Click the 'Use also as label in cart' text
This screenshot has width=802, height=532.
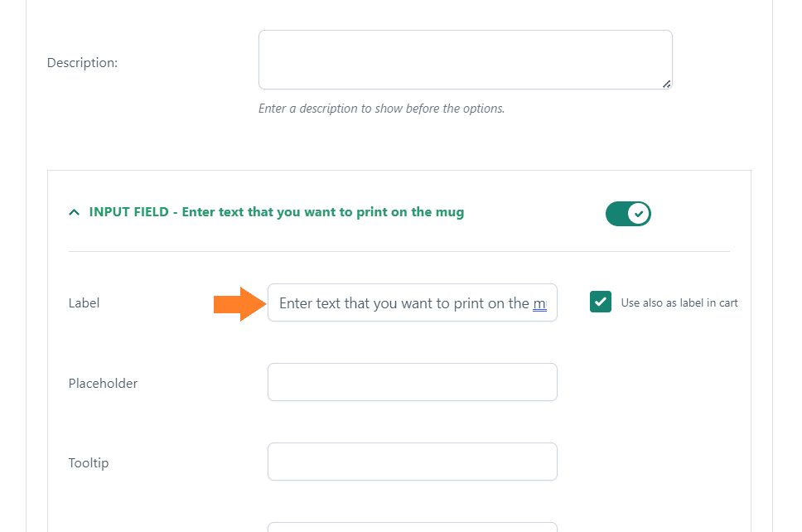click(x=679, y=302)
